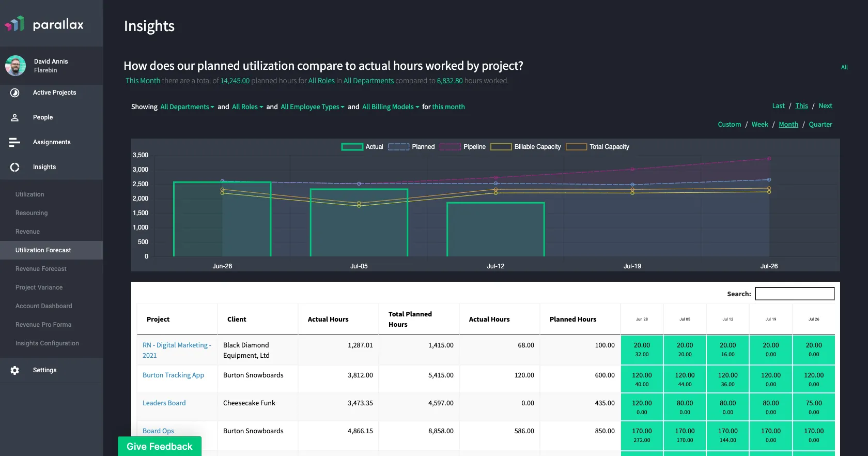Expand the All Departments filter dropdown

187,107
